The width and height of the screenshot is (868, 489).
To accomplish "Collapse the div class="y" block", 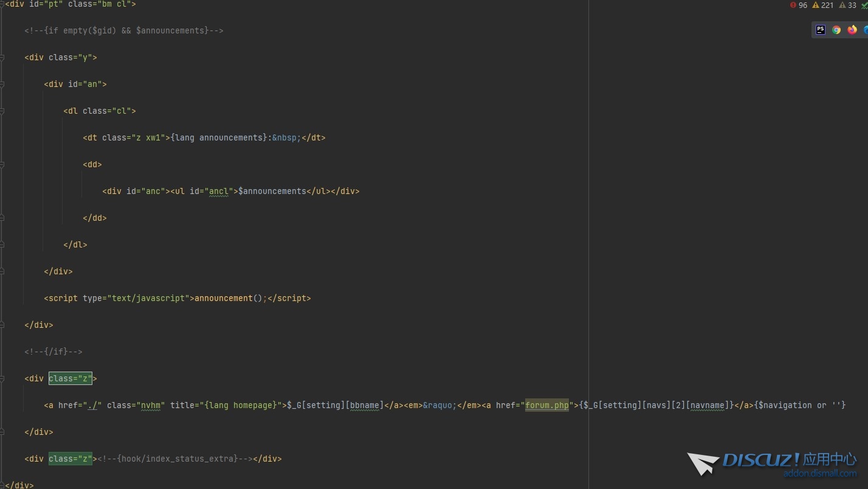I will tap(2, 58).
